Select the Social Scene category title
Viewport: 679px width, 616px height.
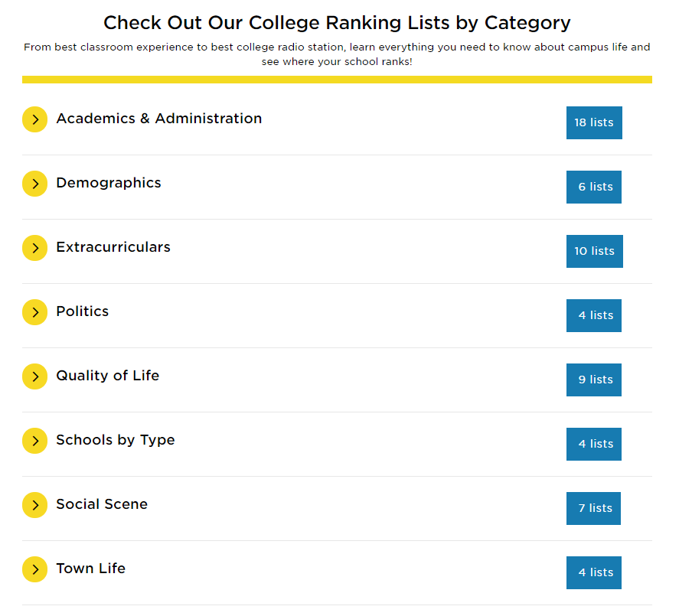102,504
